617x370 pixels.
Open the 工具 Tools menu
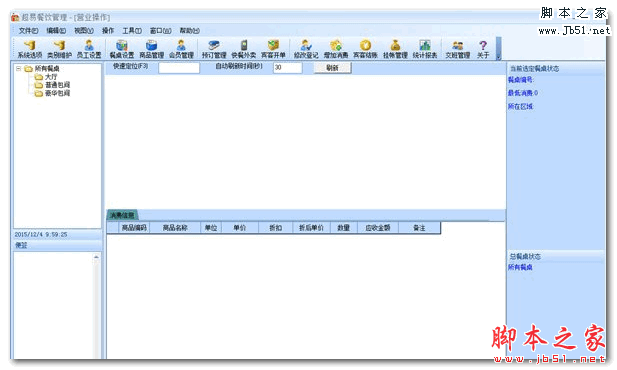pyautogui.click(x=132, y=31)
